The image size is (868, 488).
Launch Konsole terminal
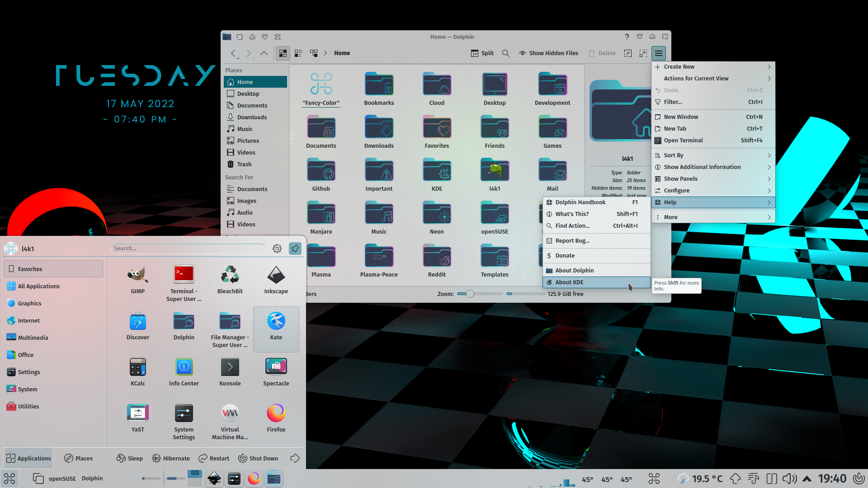pos(230,373)
